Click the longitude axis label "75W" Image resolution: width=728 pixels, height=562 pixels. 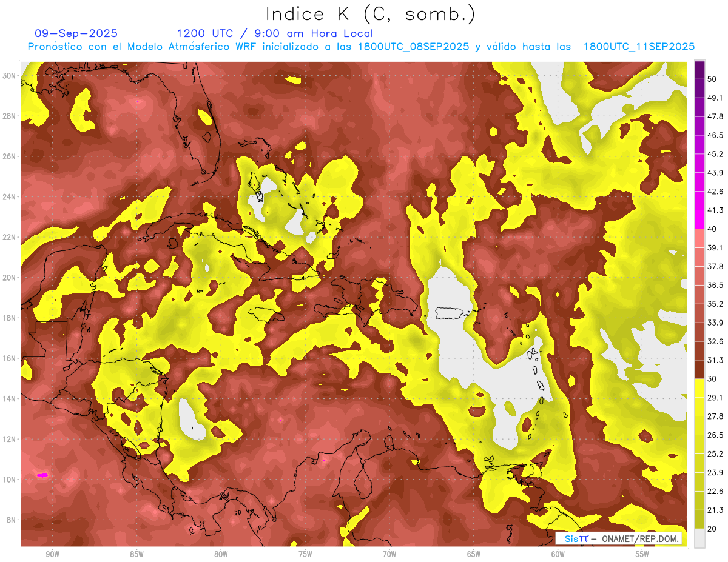coord(305,554)
